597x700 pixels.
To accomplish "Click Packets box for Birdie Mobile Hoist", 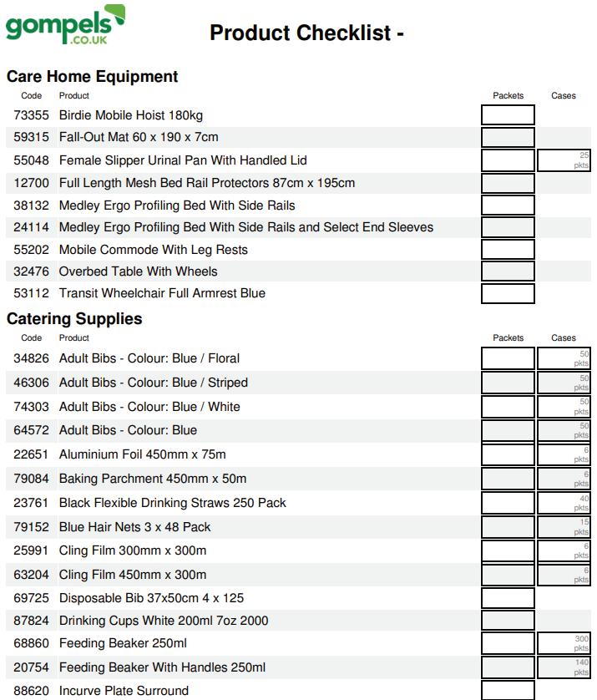I will coord(508,115).
